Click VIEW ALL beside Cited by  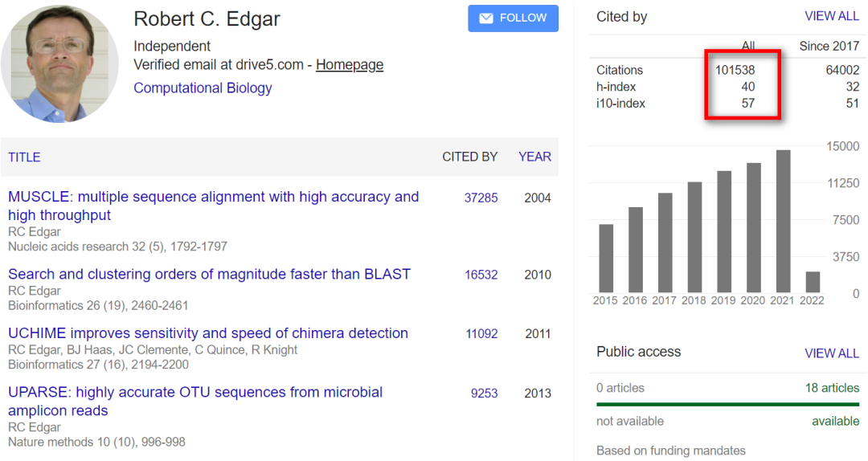click(831, 17)
